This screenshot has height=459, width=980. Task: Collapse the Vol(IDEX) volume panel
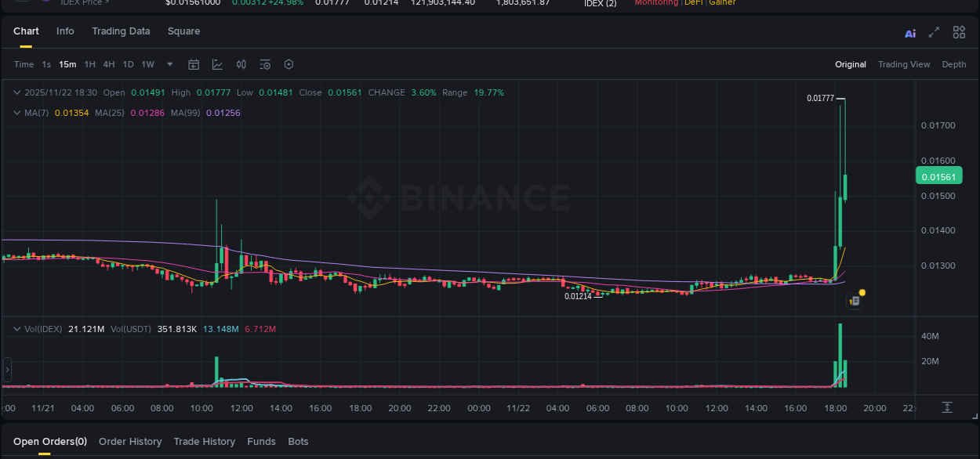coord(16,329)
